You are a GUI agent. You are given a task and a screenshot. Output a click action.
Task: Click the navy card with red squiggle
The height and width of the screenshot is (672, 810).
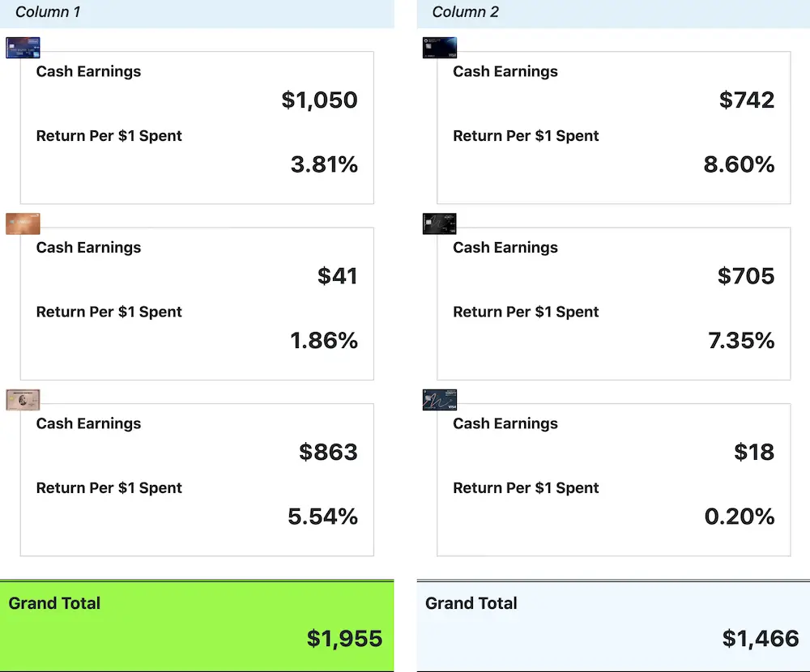[x=440, y=400]
